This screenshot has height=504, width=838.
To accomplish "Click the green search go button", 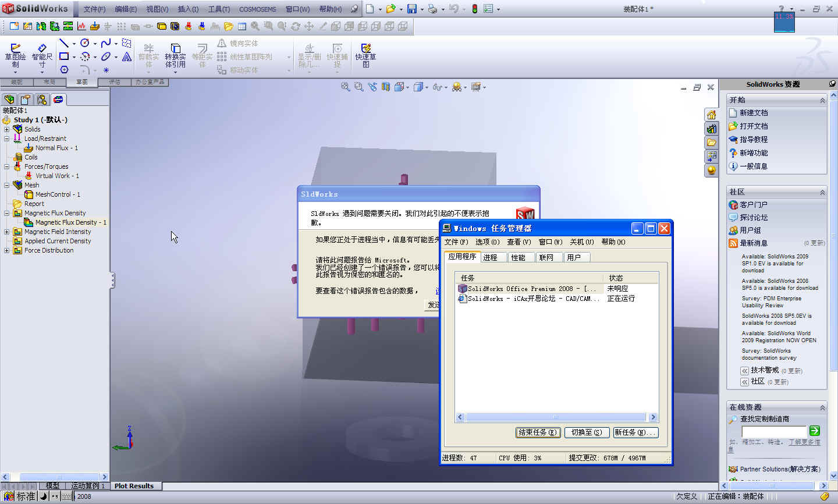I will (815, 431).
